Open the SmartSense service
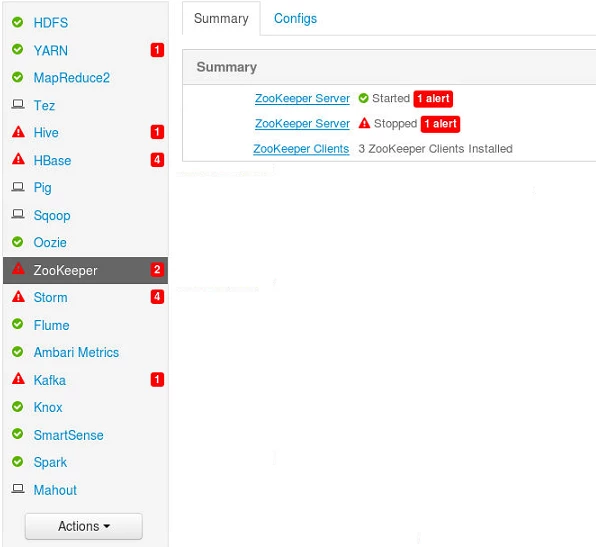 click(68, 435)
